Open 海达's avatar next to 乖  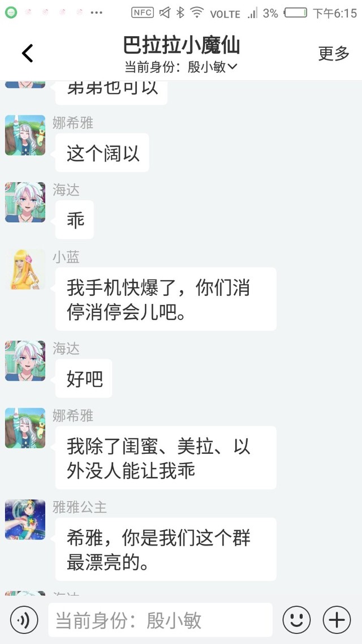25,202
